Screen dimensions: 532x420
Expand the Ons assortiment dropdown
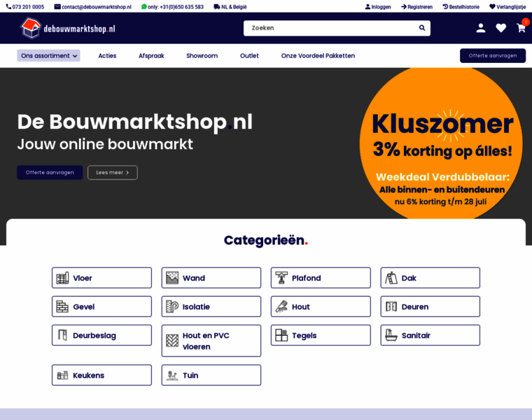point(48,55)
